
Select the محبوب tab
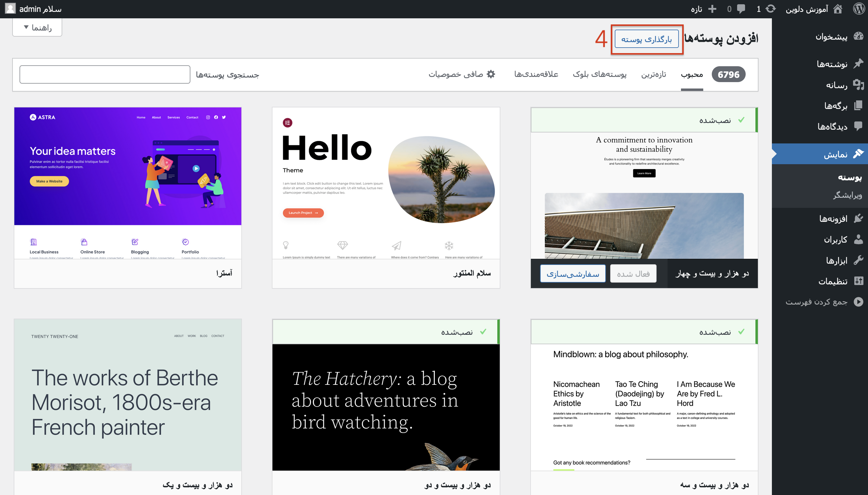[692, 74]
